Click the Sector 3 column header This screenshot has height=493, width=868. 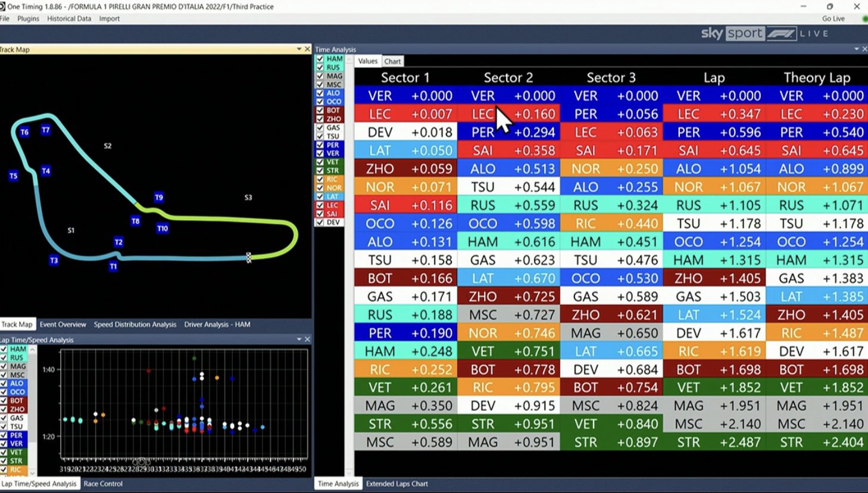click(611, 77)
